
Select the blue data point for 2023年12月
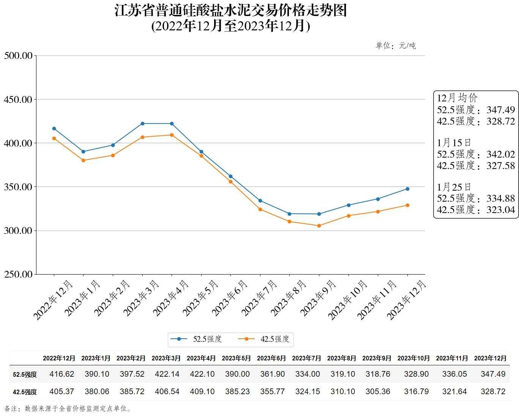(x=407, y=189)
